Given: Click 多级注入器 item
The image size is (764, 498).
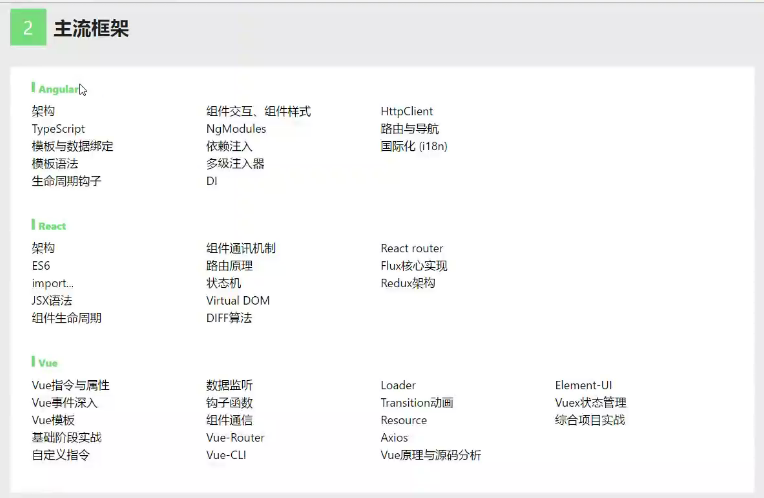Looking at the screenshot, I should (x=235, y=164).
